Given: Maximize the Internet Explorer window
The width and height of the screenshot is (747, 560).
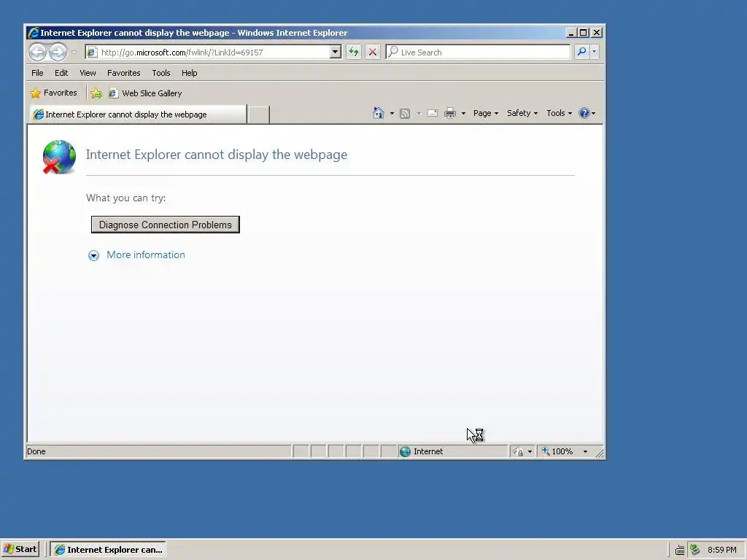Looking at the screenshot, I should [583, 33].
